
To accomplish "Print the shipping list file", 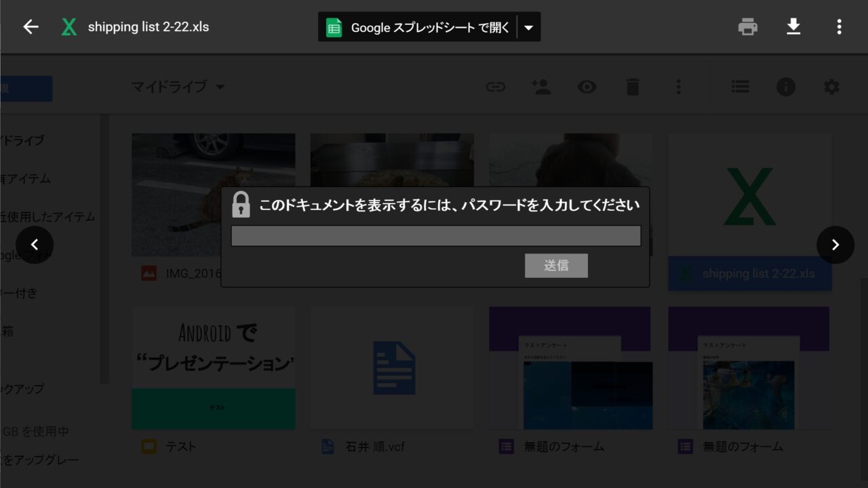I will pos(747,27).
